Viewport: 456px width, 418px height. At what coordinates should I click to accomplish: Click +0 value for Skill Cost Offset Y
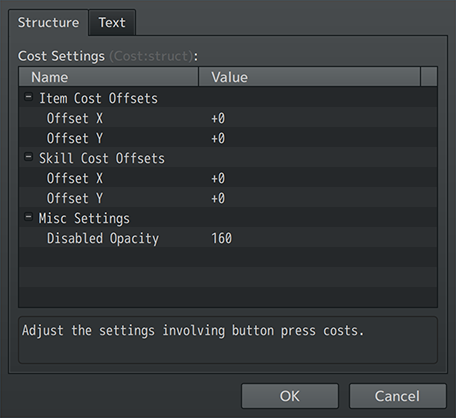coord(218,198)
